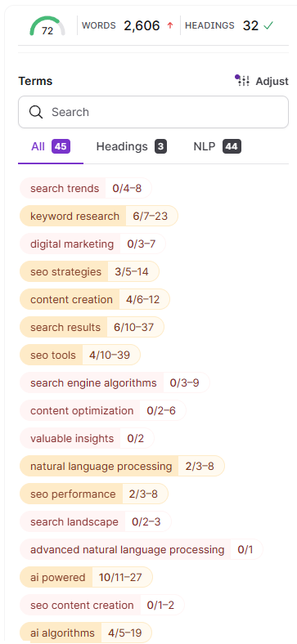Viewport: 297px width, 644px height.
Task: Click the red up arrow beside word count
Action: coord(170,25)
